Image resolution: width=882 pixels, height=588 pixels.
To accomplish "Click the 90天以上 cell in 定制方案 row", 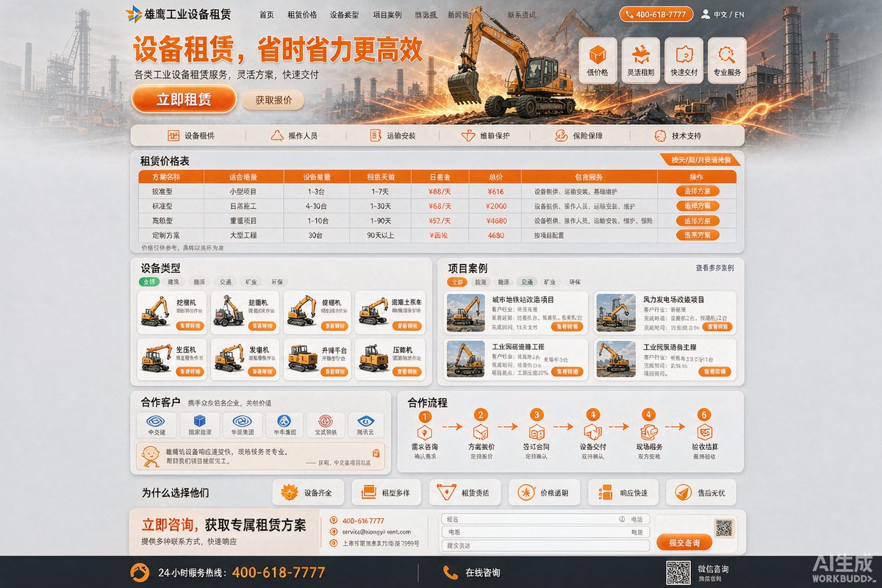I will click(381, 235).
